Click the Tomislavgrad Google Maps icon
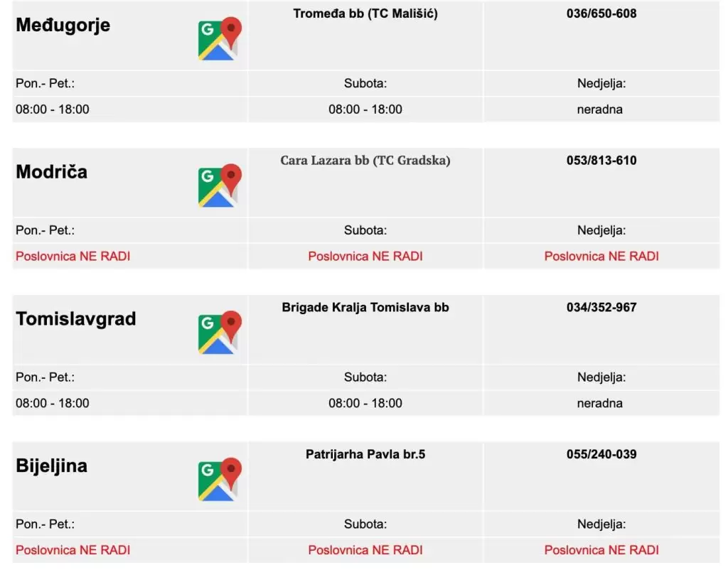This screenshot has height=570, width=728. coord(220,333)
